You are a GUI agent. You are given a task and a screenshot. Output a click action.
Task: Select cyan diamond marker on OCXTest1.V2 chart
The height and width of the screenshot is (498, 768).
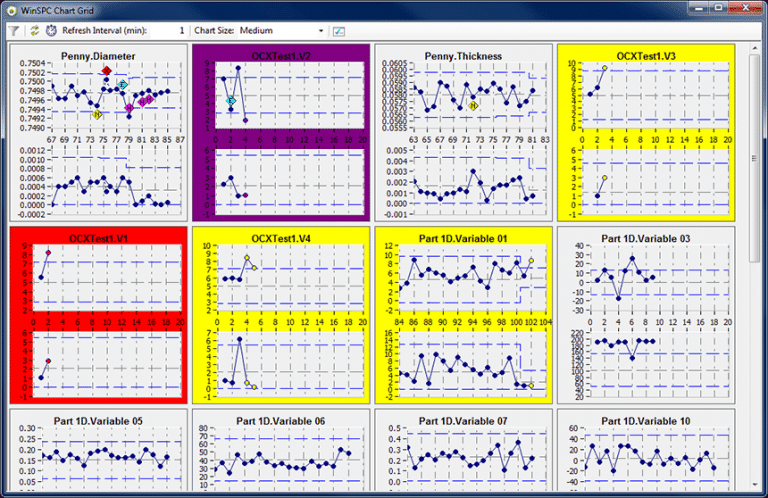point(230,101)
